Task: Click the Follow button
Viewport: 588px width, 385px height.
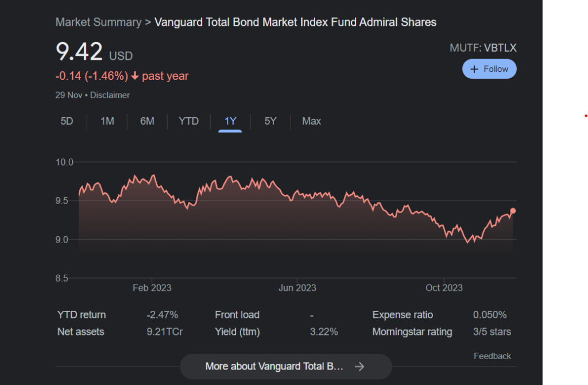Action: tap(489, 69)
